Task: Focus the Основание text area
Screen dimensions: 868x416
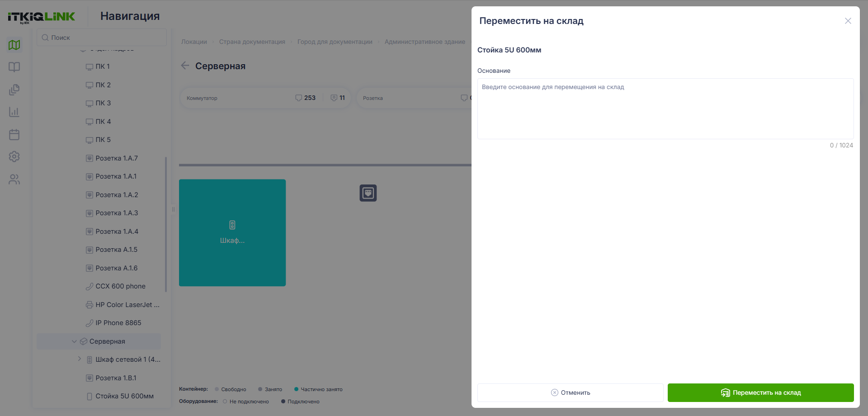Action: pos(665,109)
